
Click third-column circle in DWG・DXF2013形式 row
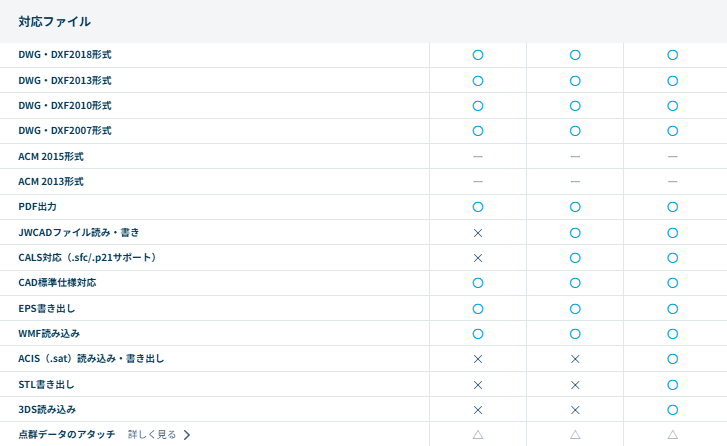(x=673, y=80)
